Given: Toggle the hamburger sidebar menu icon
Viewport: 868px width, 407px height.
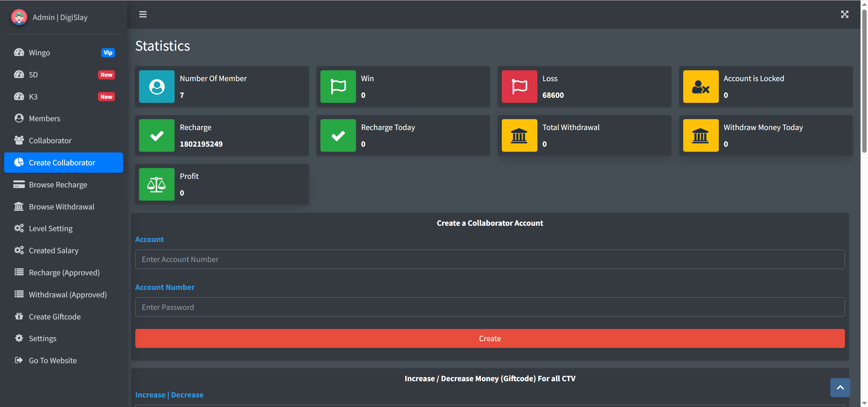Looking at the screenshot, I should click(143, 14).
